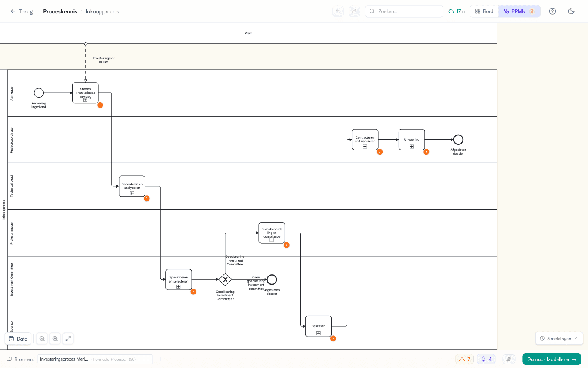This screenshot has height=368, width=588.
Task: Open the help question mark icon
Action: (x=552, y=11)
